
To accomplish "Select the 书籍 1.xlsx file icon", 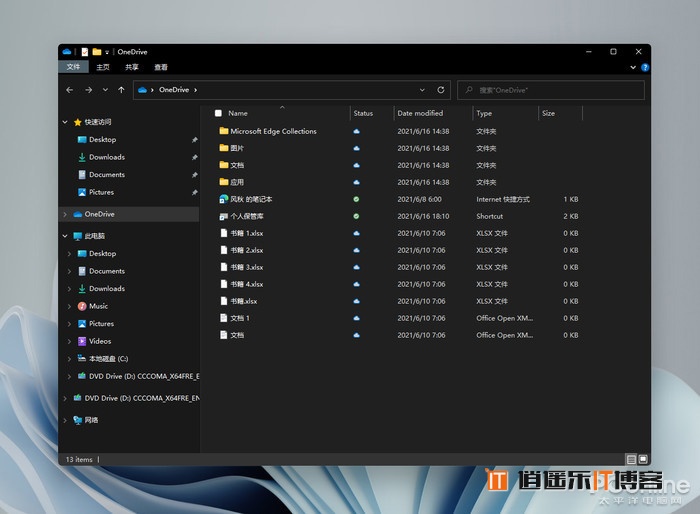I will click(x=224, y=233).
